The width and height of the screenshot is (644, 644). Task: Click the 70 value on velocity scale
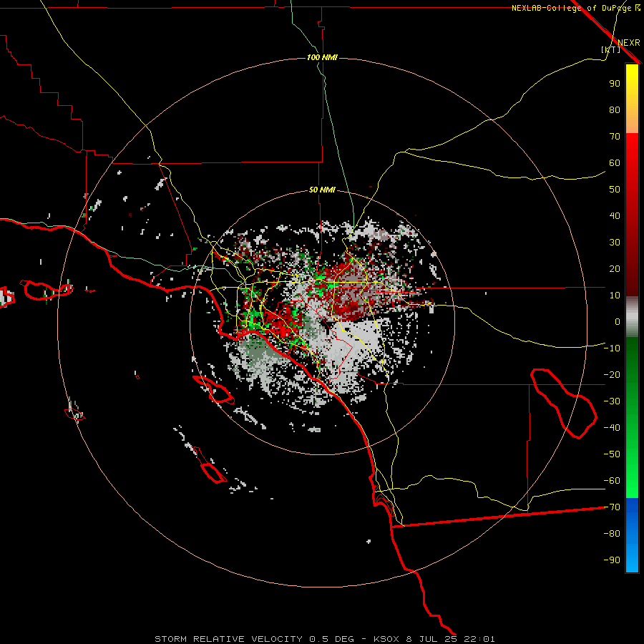coord(615,137)
